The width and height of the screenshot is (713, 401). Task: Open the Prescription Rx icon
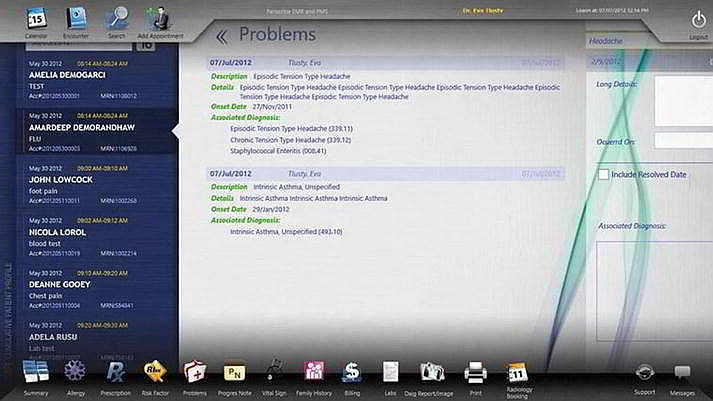point(117,372)
